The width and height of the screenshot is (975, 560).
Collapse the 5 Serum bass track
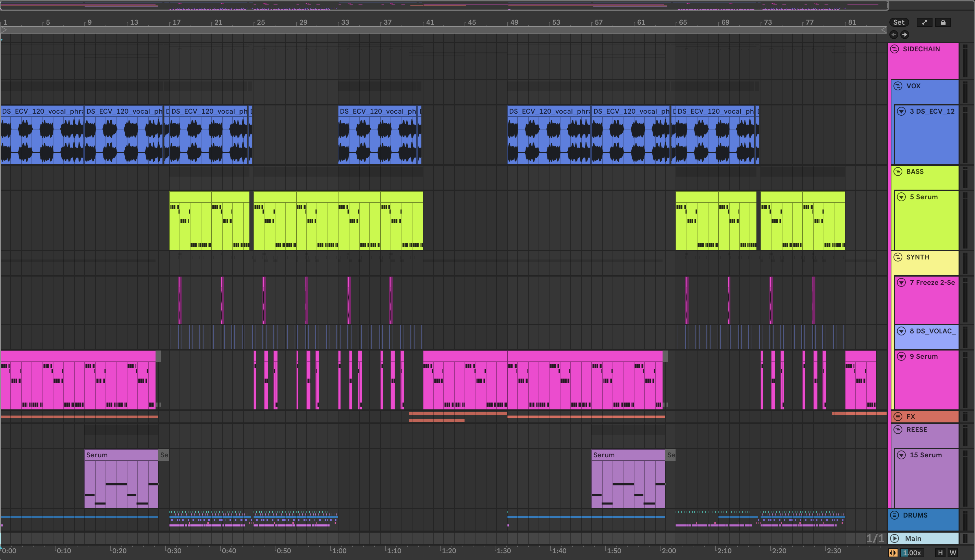pyautogui.click(x=901, y=197)
